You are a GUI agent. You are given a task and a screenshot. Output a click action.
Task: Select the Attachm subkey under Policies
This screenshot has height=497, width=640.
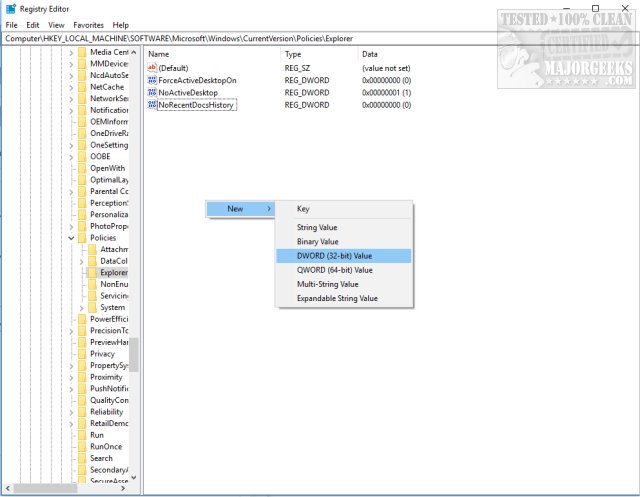coord(114,249)
